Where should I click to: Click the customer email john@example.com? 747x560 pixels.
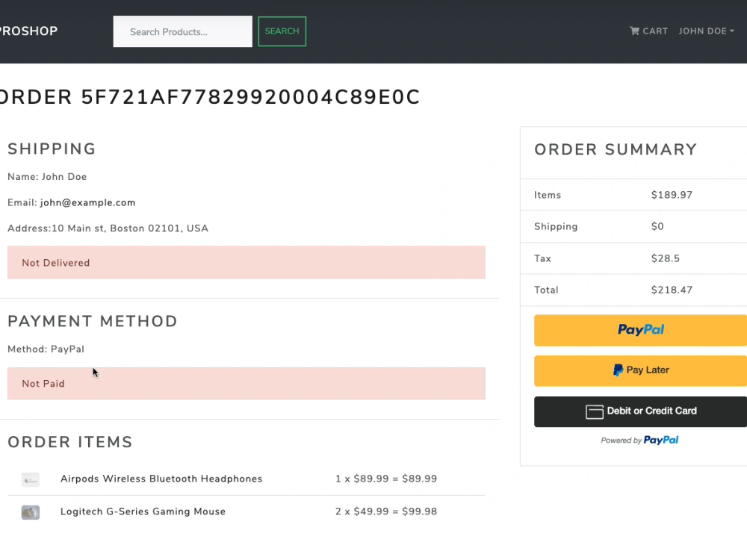point(87,202)
